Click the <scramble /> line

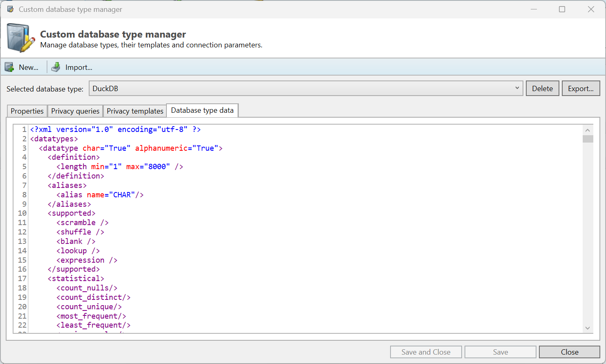[x=83, y=223]
